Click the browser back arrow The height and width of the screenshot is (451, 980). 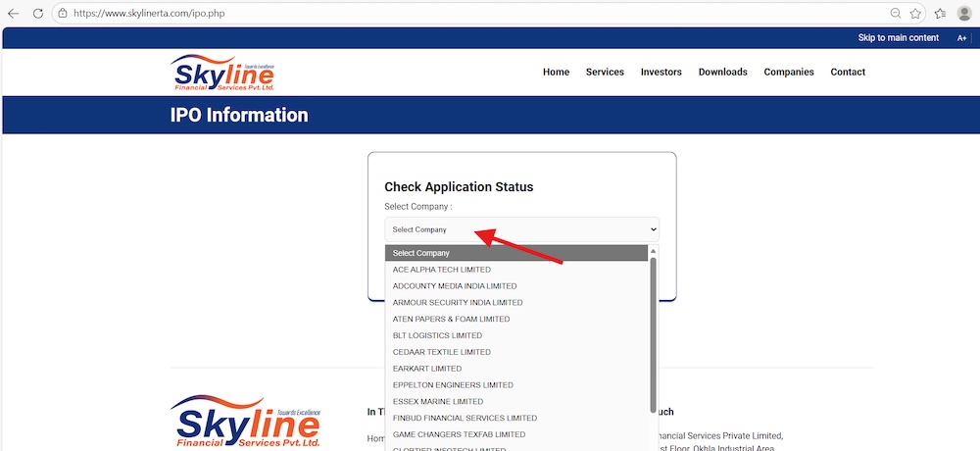(13, 13)
